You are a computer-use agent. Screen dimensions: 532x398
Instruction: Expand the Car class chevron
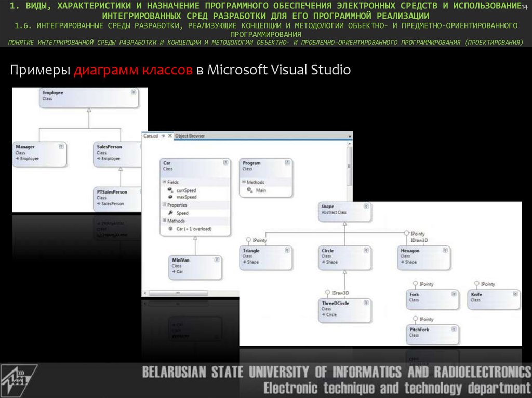[225, 163]
